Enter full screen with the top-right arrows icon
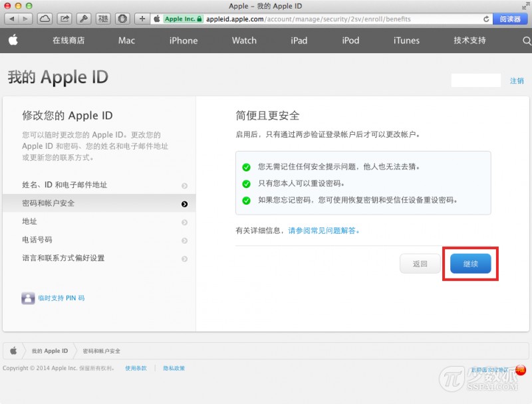 (526, 6)
